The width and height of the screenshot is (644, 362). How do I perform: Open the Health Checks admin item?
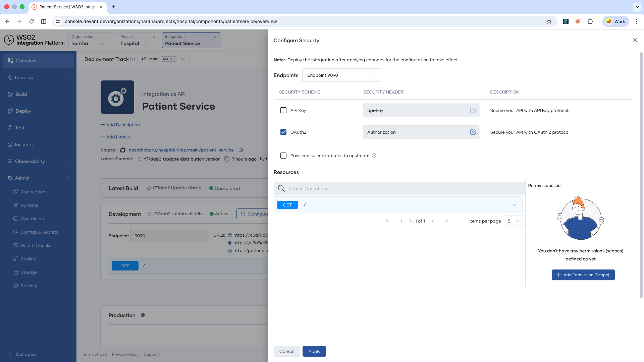tap(36, 245)
